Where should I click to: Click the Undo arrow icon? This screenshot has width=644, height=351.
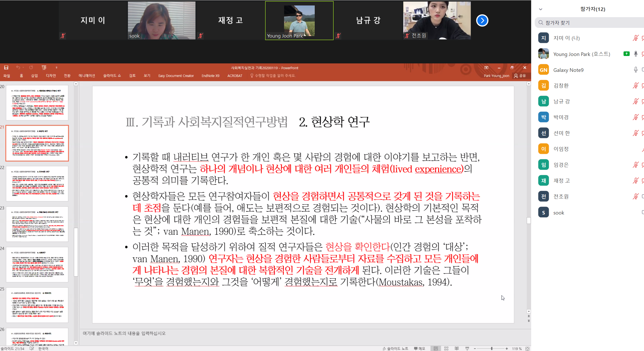point(18,67)
